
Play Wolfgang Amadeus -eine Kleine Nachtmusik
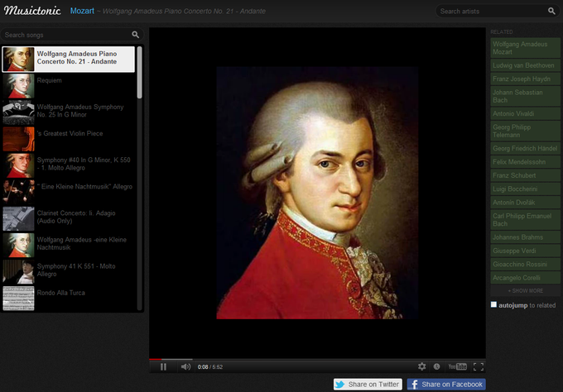[x=68, y=245]
